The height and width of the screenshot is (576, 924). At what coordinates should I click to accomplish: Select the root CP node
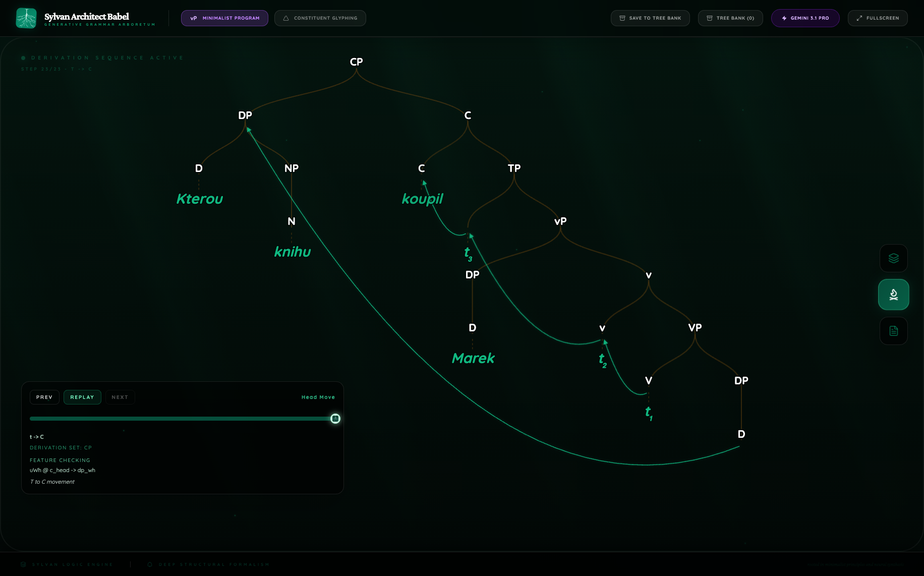[356, 62]
